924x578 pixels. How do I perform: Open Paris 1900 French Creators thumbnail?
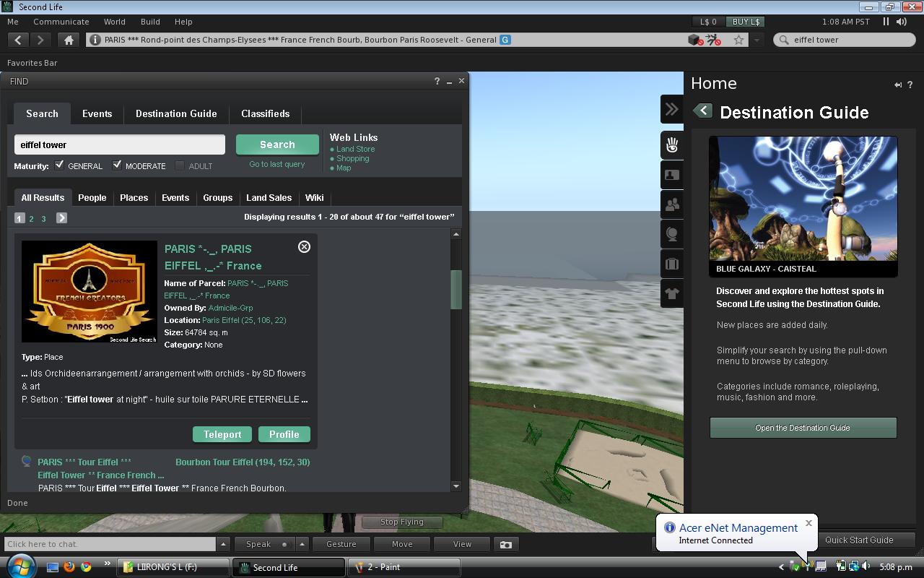90,291
